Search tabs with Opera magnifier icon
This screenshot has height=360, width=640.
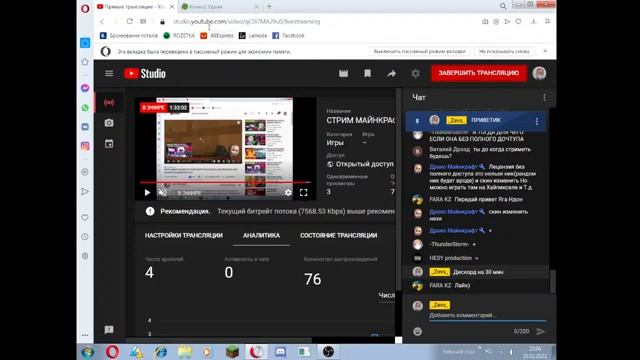(x=503, y=6)
